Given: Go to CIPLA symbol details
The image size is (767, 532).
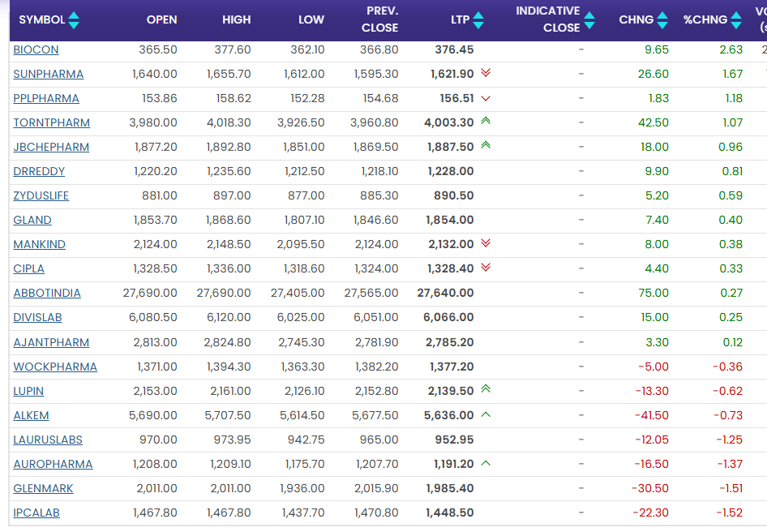Looking at the screenshot, I should 29,268.
